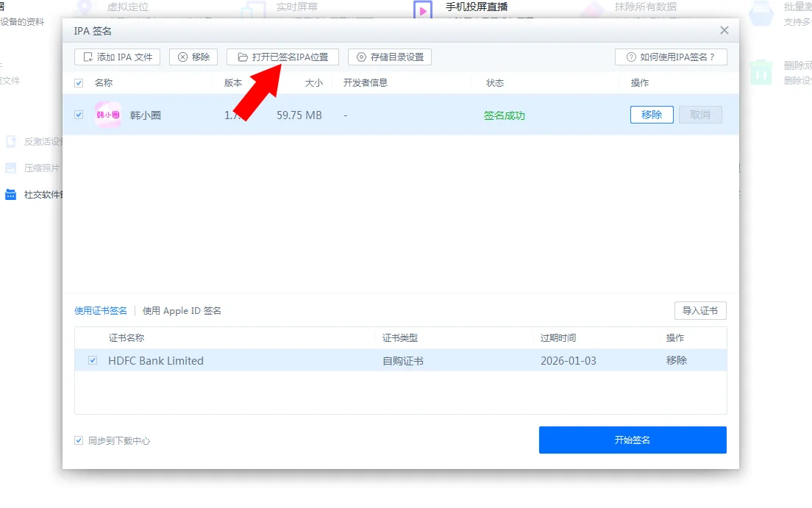The width and height of the screenshot is (812, 508).
Task: Toggle the select-all checkbox in name column header
Action: pos(78,83)
